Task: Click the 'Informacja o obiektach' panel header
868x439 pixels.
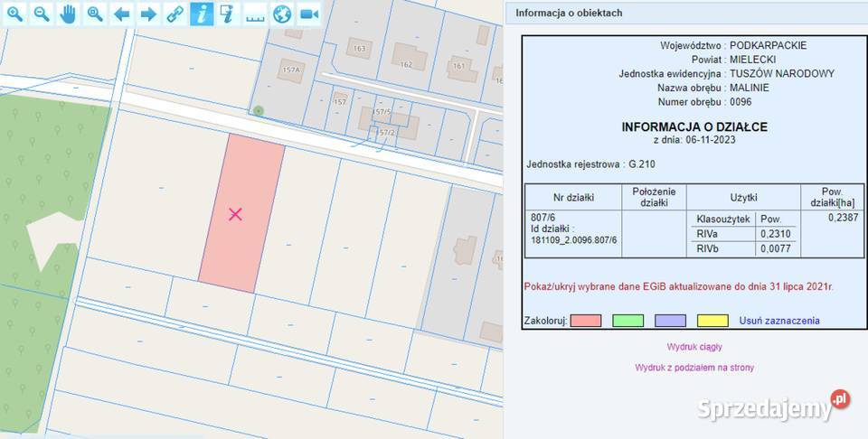Action: [686, 13]
